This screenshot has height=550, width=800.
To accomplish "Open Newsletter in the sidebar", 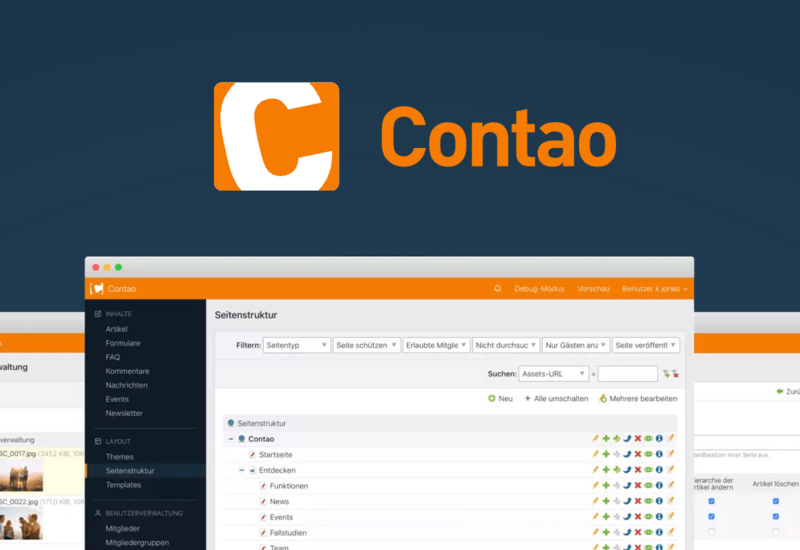I will (x=124, y=413).
